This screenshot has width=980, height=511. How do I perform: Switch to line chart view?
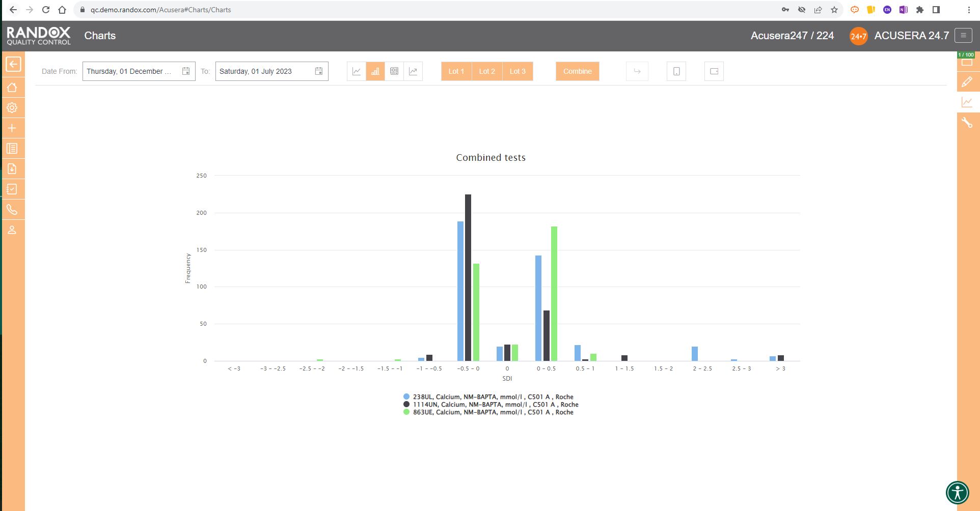tap(357, 71)
